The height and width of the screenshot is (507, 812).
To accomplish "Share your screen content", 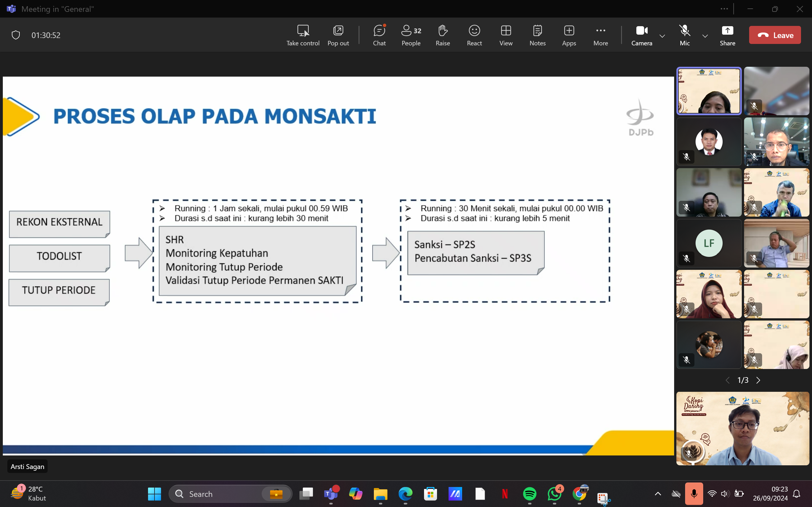I will pos(727,35).
